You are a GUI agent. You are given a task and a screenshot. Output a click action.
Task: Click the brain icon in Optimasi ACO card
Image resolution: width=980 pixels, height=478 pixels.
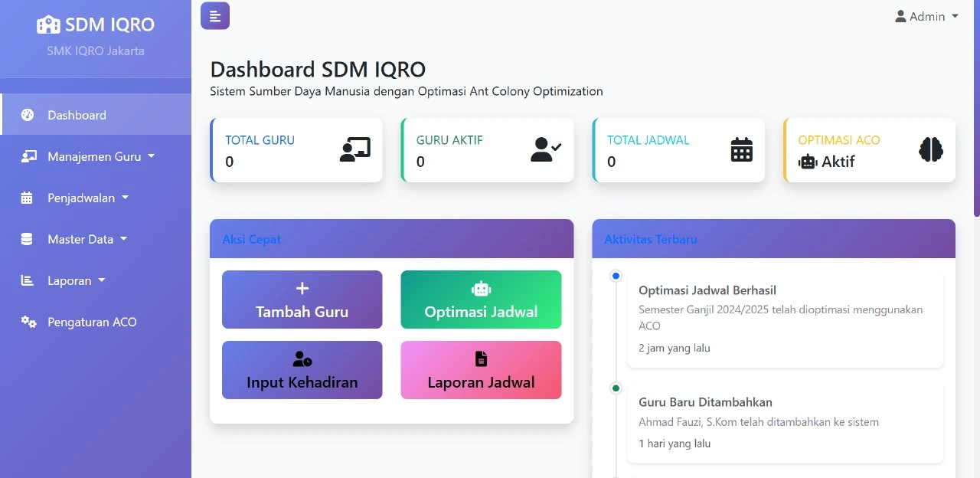(x=931, y=149)
